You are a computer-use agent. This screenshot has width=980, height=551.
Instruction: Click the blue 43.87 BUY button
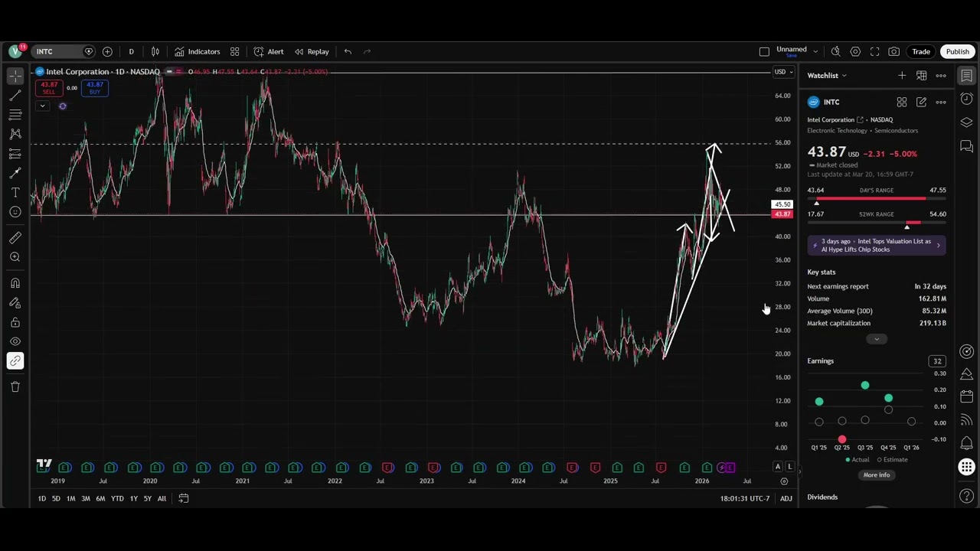pos(95,88)
